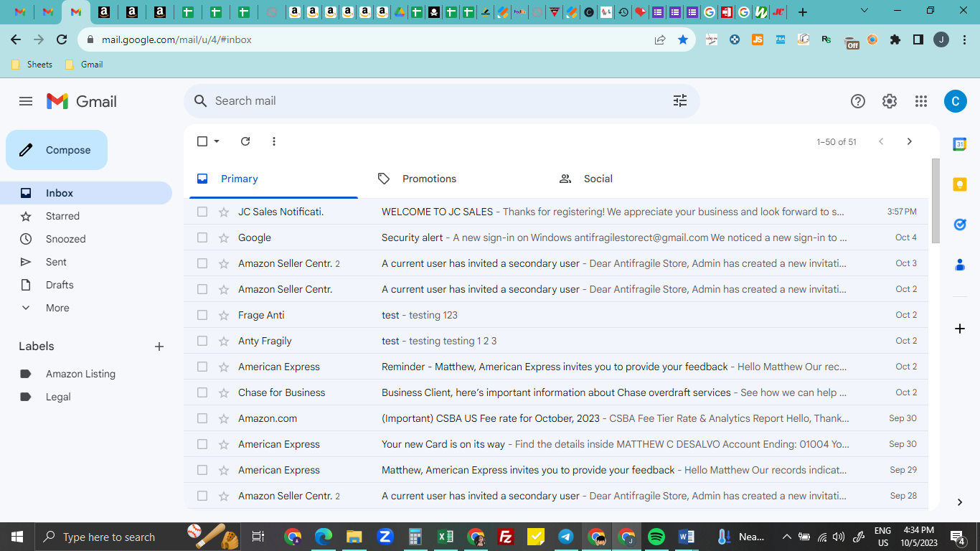Screen dimensions: 980x551
Task: Open Spotify from the taskbar
Action: tap(656, 537)
